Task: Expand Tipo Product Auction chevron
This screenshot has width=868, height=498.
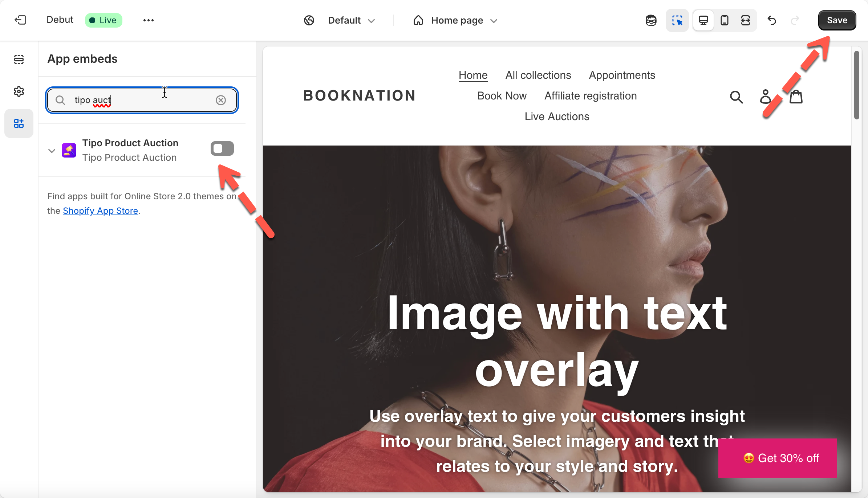Action: click(52, 151)
